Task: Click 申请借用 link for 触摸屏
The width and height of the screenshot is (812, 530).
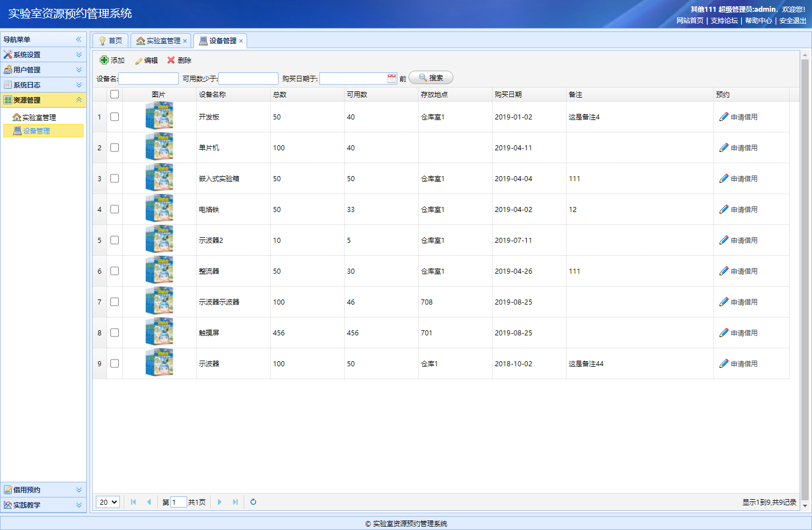Action: 739,333
